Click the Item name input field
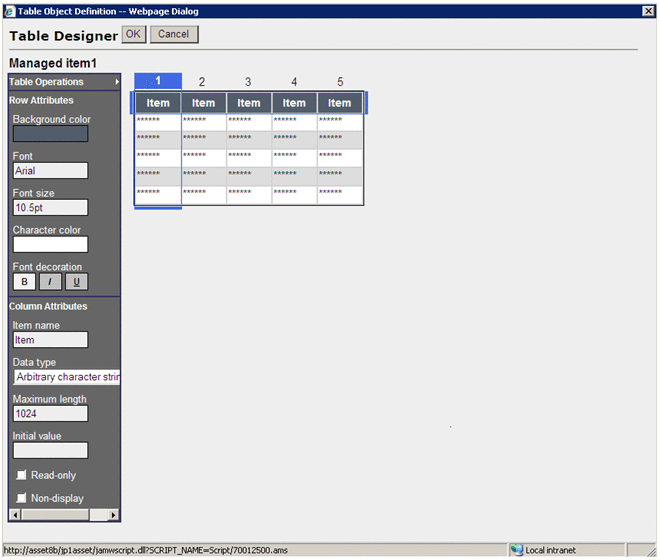 pyautogui.click(x=51, y=340)
